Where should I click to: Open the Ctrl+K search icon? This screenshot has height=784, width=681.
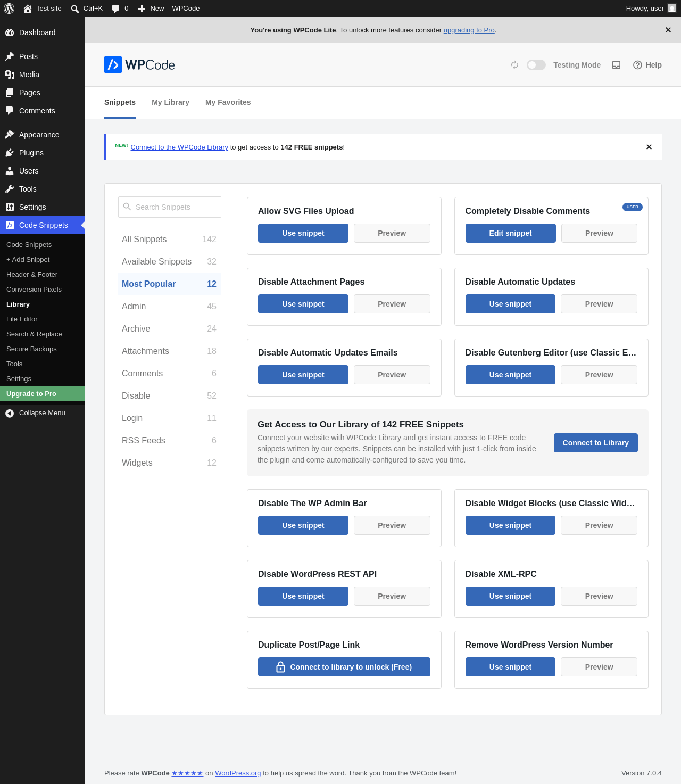click(x=75, y=9)
